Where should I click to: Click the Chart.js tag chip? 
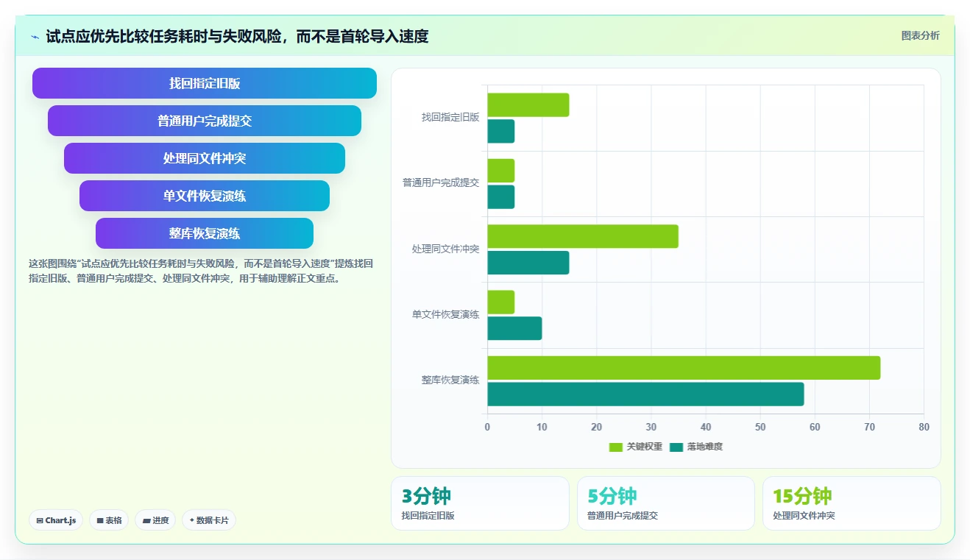pyautogui.click(x=56, y=520)
